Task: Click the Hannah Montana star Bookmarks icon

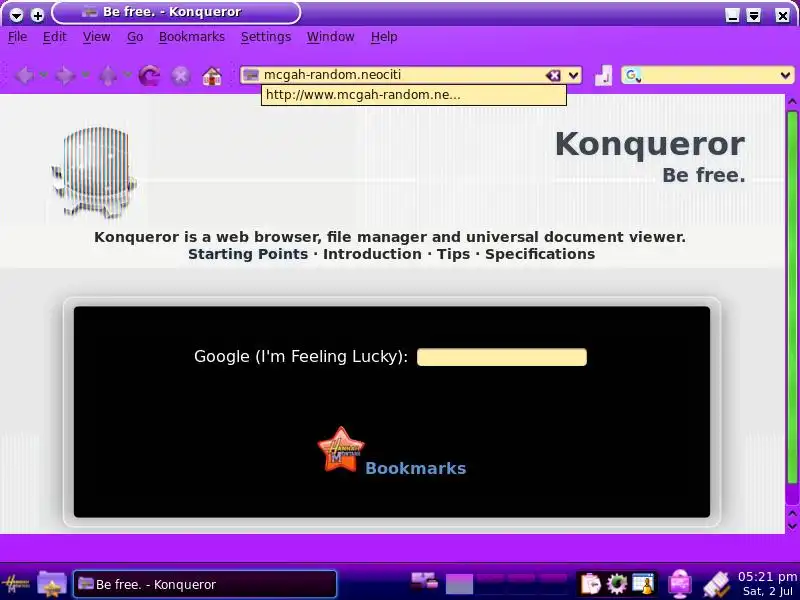Action: point(341,449)
